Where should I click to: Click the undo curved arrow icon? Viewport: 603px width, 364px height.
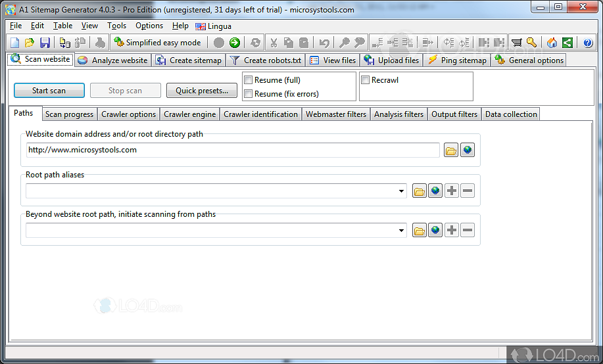point(324,43)
